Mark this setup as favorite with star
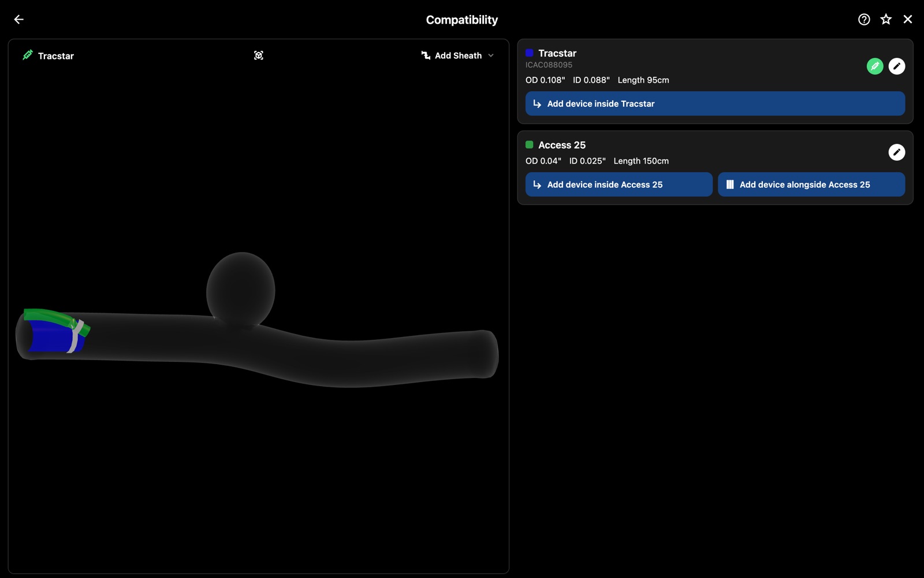 click(886, 20)
